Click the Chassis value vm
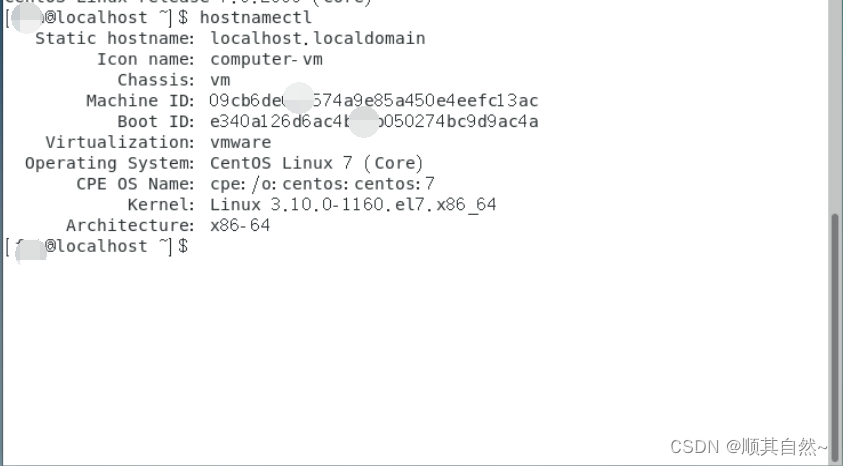The width and height of the screenshot is (843, 466). tap(220, 80)
